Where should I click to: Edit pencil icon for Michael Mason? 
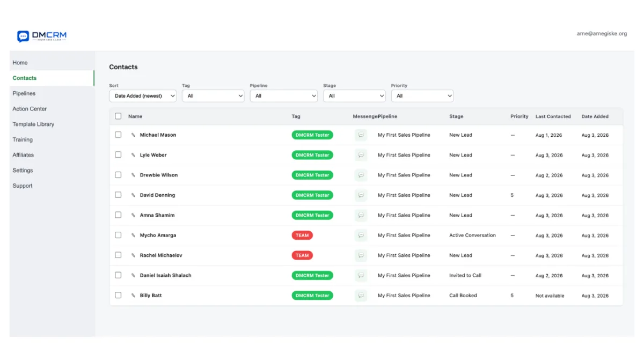point(134,135)
